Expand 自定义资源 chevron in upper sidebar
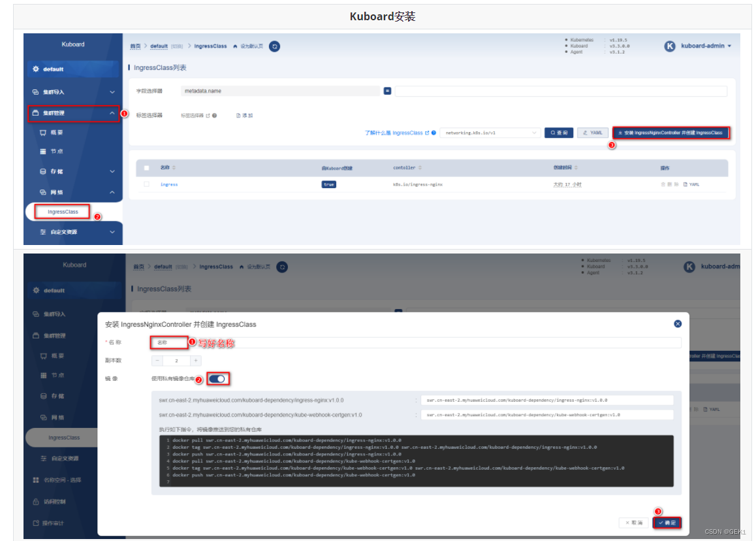 click(112, 232)
